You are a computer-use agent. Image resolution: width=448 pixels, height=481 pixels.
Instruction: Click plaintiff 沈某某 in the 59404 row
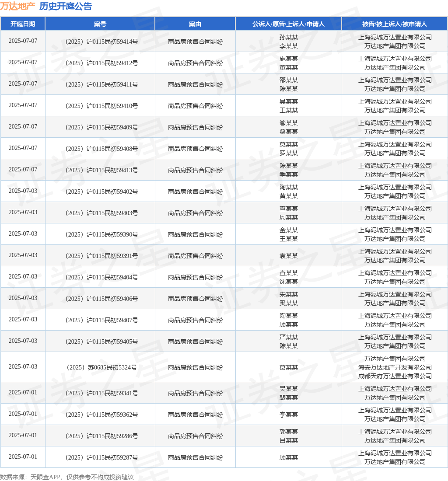289,282
